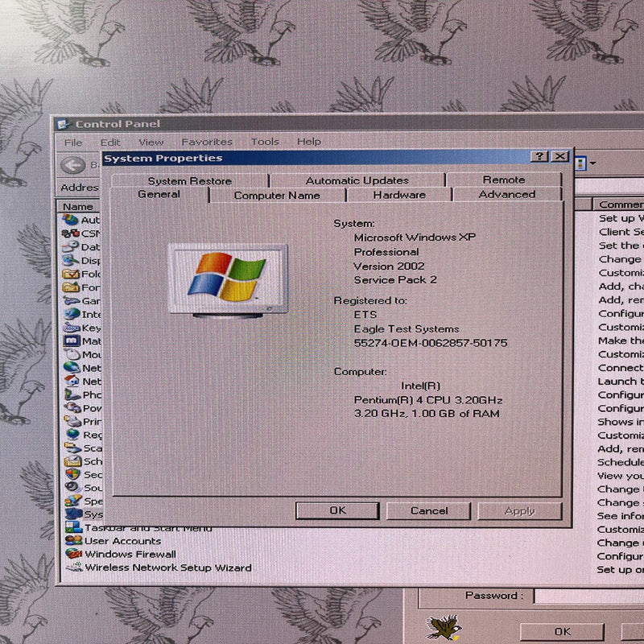Select Taskbar and Start Menu item
644x644 pixels.
coord(148,528)
